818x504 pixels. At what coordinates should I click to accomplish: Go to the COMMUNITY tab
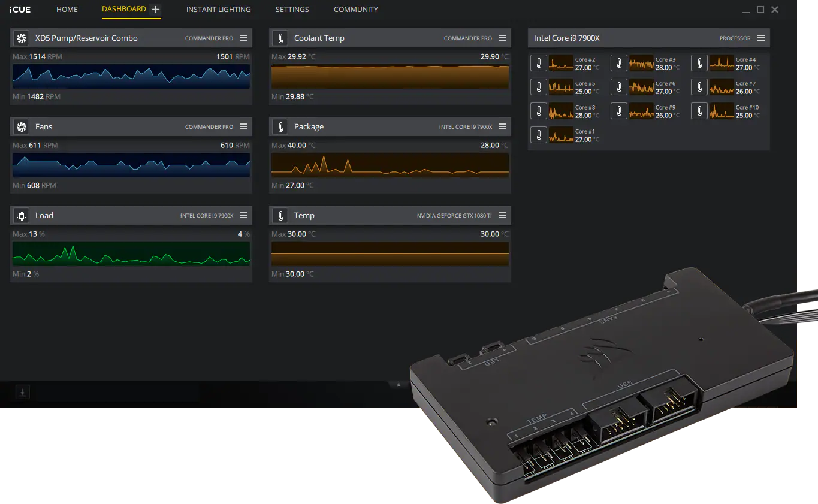pos(356,10)
